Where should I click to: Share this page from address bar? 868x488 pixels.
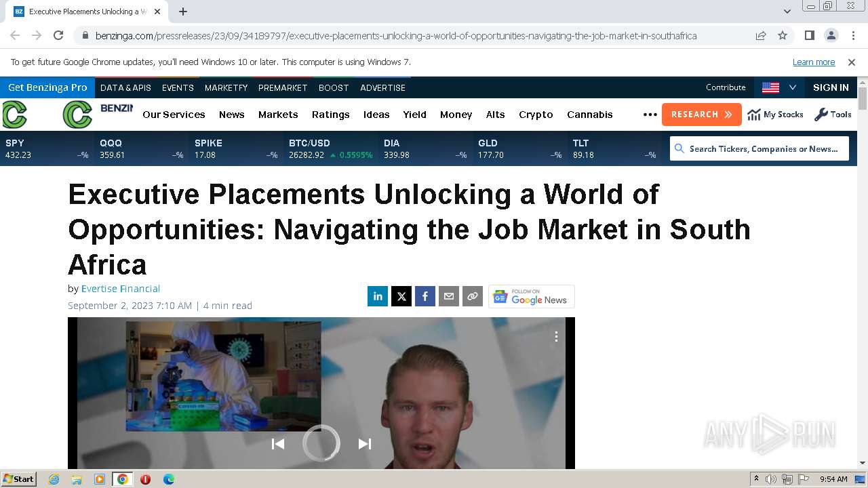click(761, 35)
